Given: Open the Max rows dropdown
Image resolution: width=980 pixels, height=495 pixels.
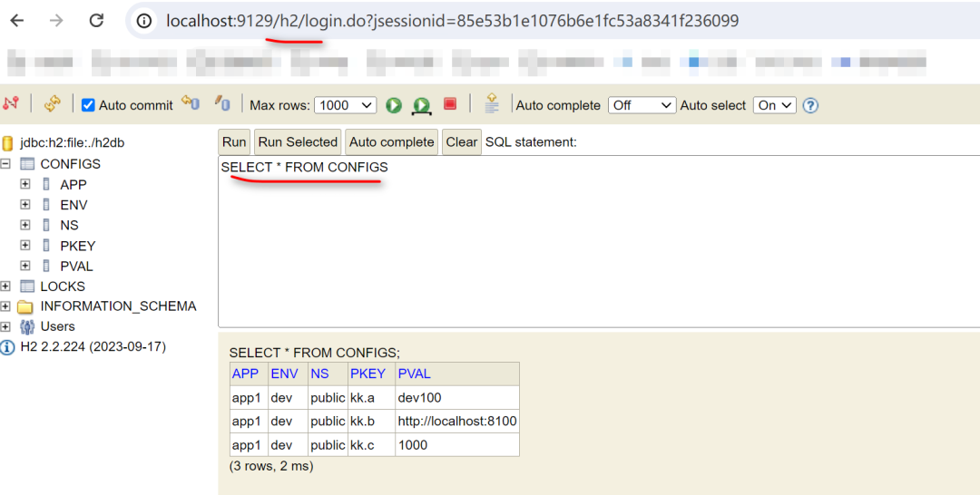Looking at the screenshot, I should (x=345, y=105).
